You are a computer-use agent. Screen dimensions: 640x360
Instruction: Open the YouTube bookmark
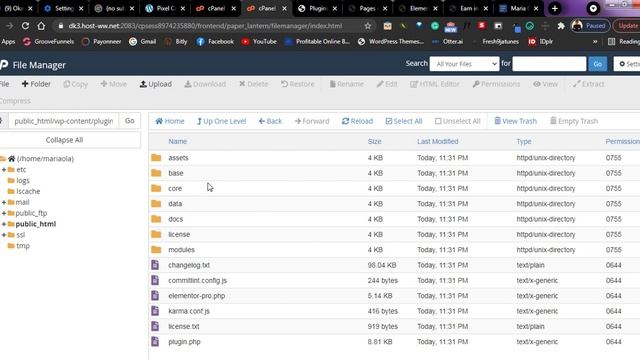click(259, 42)
